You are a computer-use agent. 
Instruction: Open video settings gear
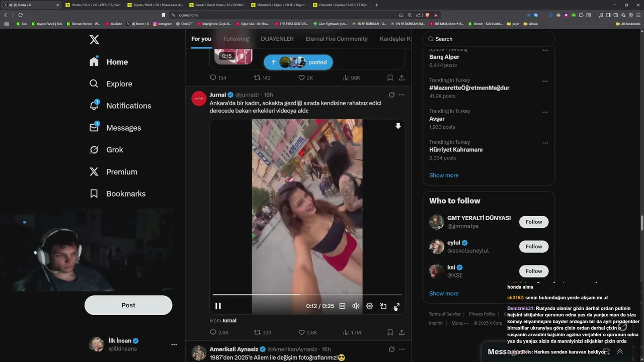tap(369, 306)
